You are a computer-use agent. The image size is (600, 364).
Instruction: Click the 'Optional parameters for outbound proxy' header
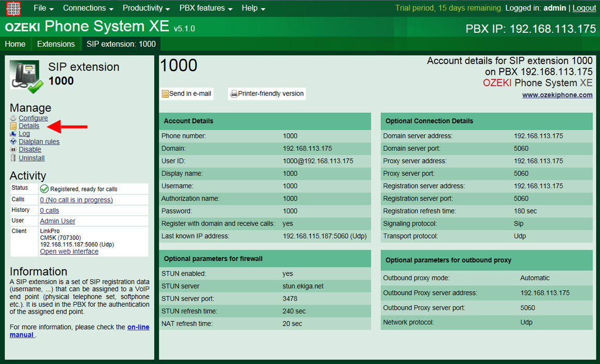pos(487,260)
